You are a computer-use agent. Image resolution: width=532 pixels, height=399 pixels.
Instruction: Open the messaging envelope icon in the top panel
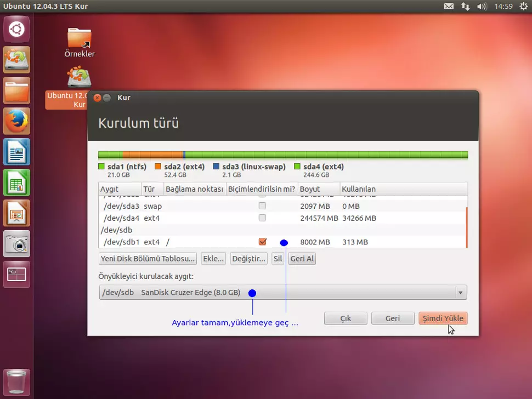(x=449, y=6)
